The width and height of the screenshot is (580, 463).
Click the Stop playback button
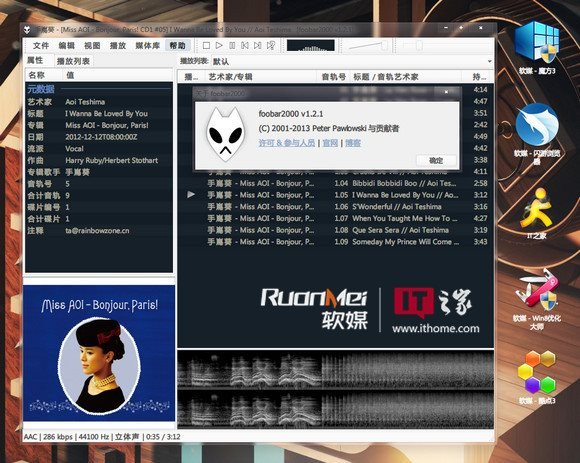point(206,45)
